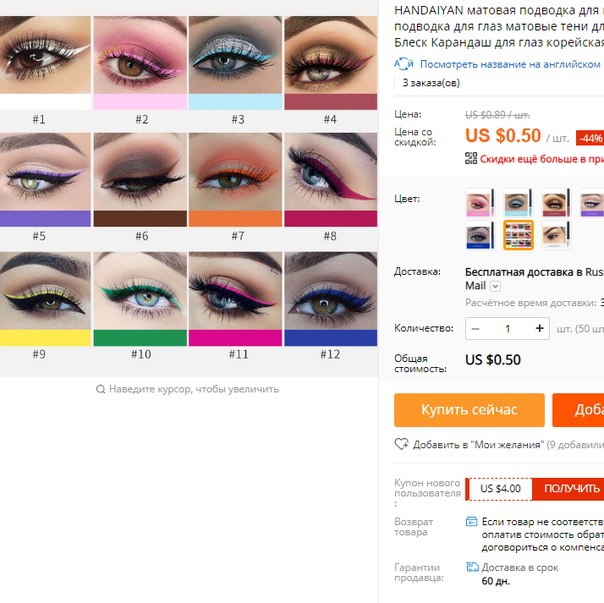
Task: Expand the shipping method dropdown arrow
Action: (495, 286)
